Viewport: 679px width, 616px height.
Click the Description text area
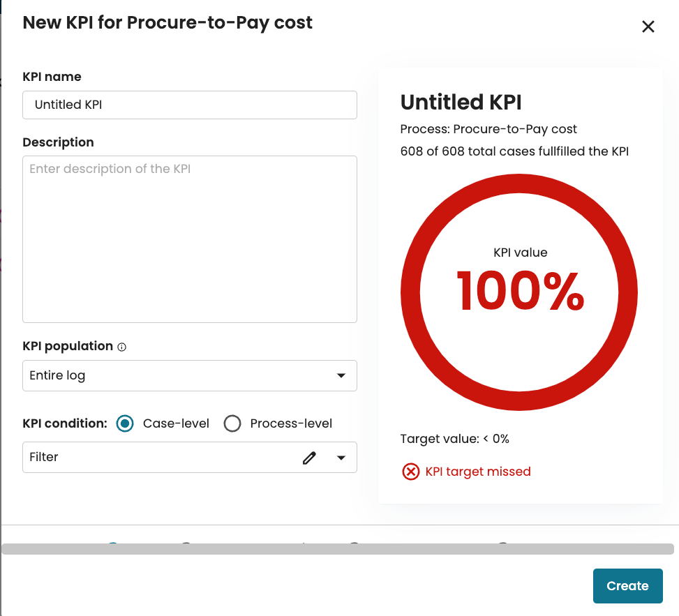point(189,239)
